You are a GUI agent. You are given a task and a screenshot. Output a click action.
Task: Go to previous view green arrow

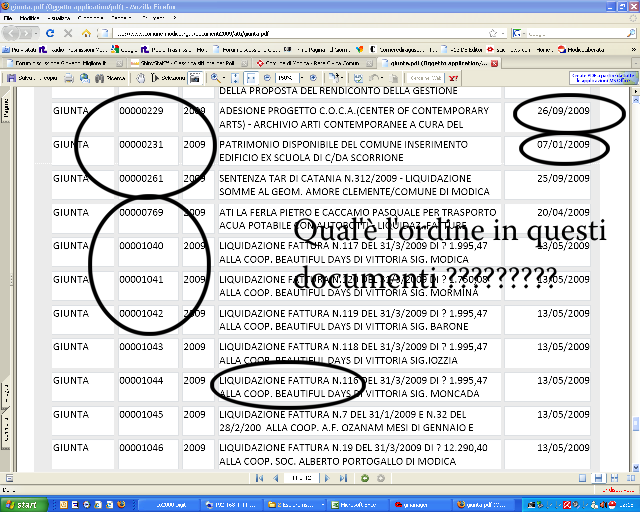click(x=365, y=478)
